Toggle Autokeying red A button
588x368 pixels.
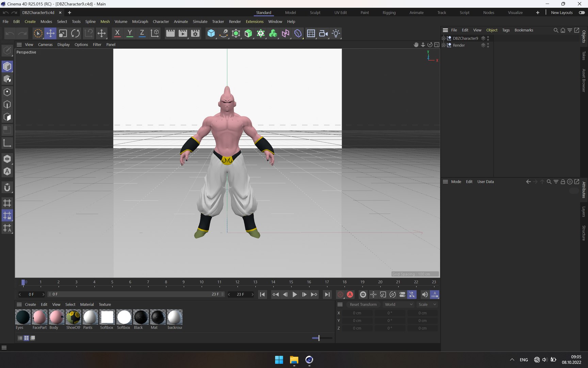click(350, 294)
